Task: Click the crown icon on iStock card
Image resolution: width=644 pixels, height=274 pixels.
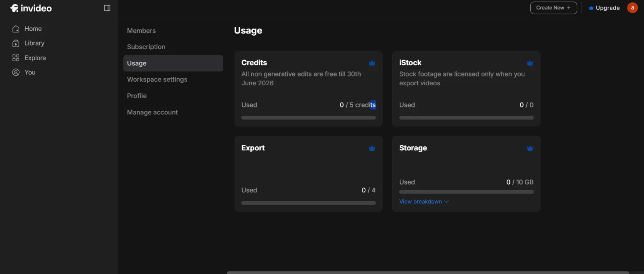Action: 530,63
